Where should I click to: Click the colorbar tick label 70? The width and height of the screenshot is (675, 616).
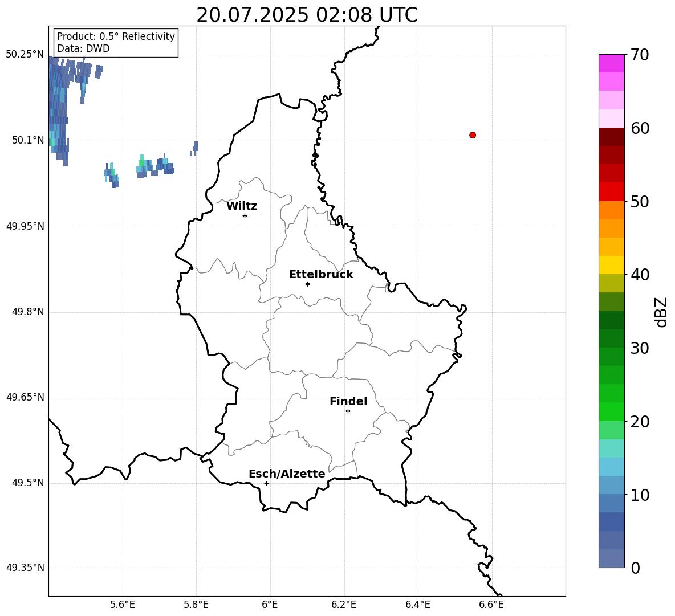pos(640,55)
